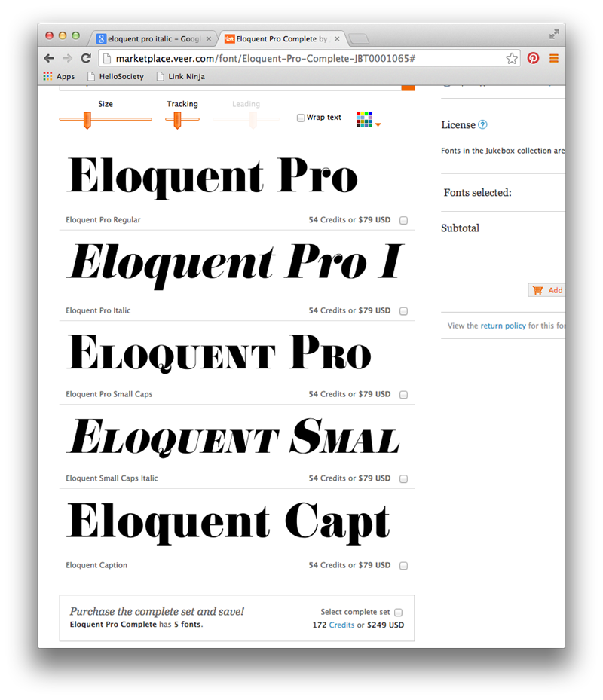Viewport: 603px width, 700px height.
Task: Click the Eloquent Pro Small Caps preview
Action: 219,353
